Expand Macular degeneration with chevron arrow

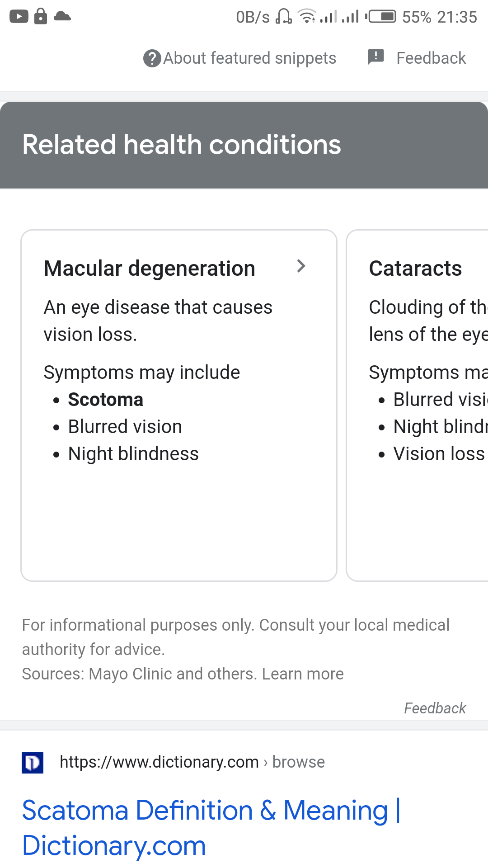point(301,266)
